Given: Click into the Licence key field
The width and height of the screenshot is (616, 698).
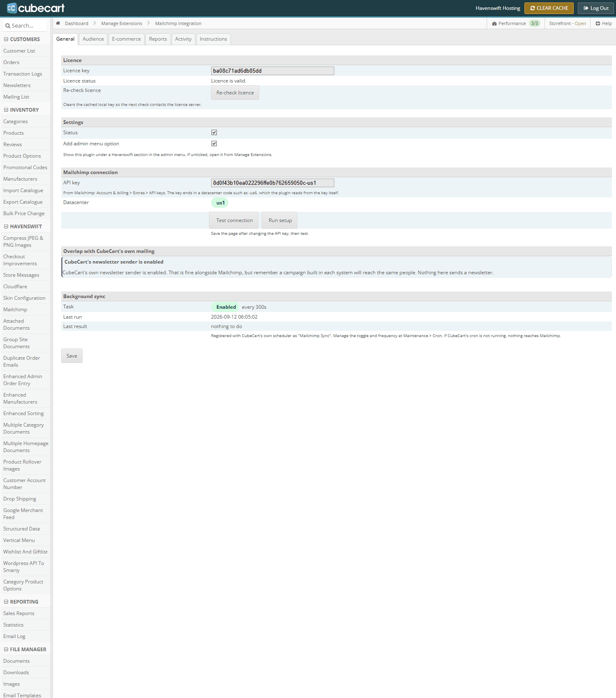Looking at the screenshot, I should 273,71.
